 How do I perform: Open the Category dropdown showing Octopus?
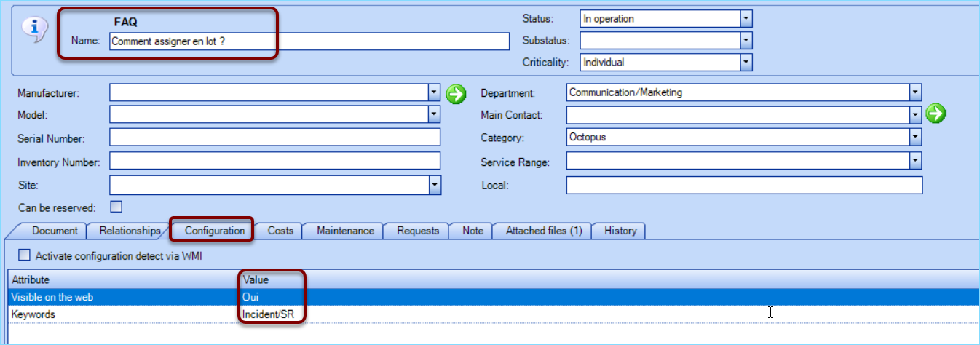point(915,138)
